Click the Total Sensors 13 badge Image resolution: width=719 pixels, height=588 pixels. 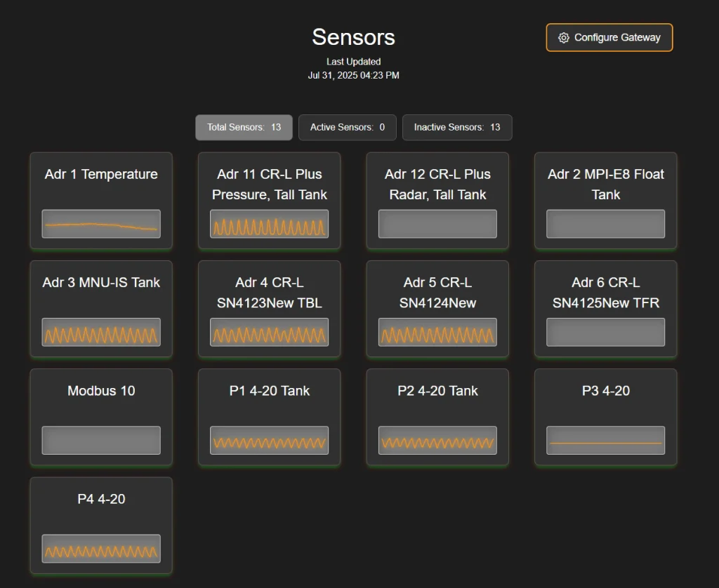pyautogui.click(x=244, y=127)
